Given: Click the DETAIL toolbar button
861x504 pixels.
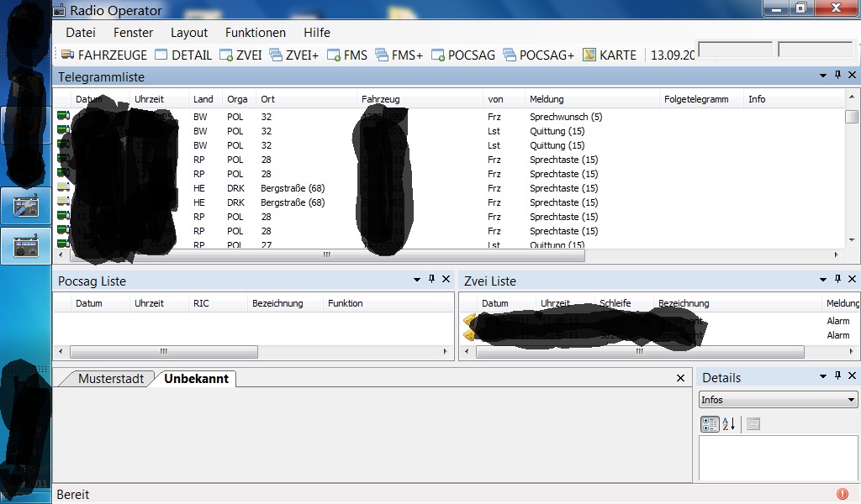Looking at the screenshot, I should 183,55.
